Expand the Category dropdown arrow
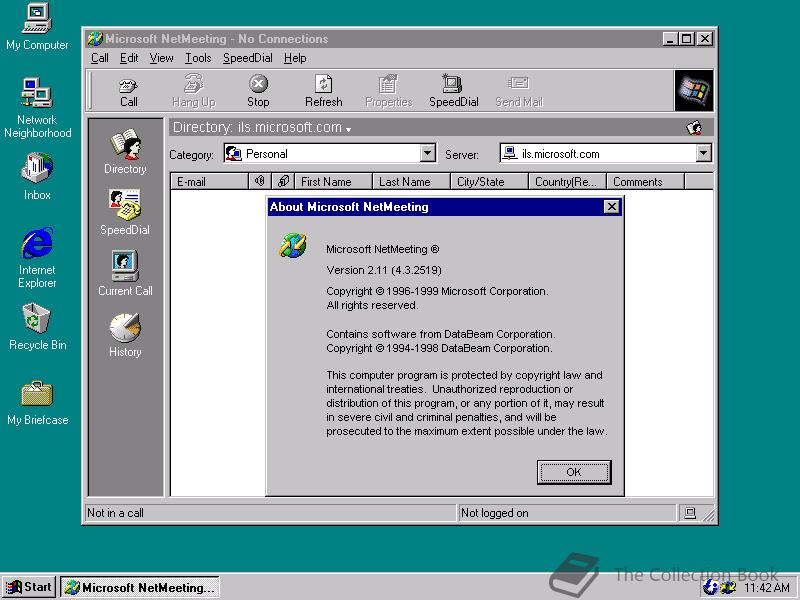Viewport: 800px width, 600px height. coord(428,153)
